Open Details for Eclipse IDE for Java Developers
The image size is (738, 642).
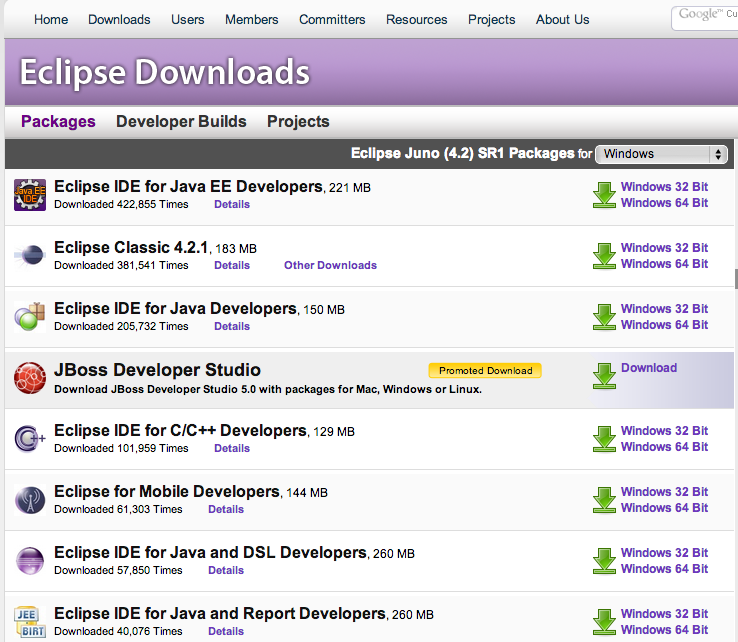[232, 326]
